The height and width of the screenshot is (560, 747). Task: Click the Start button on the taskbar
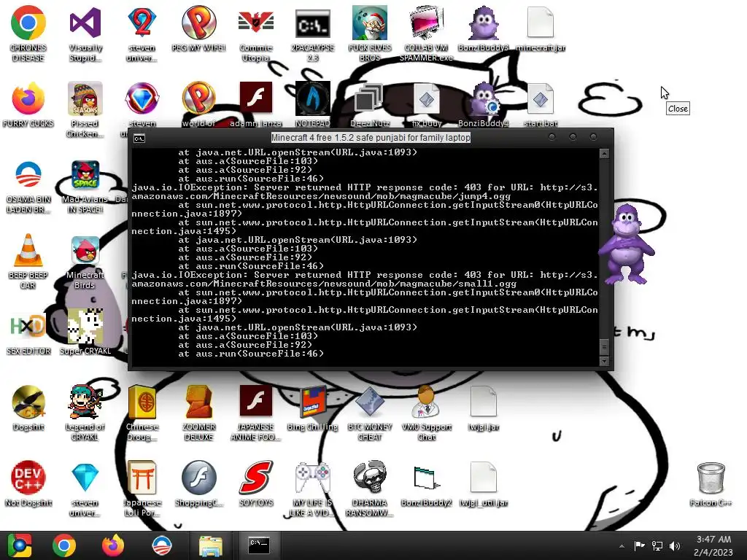tap(20, 545)
